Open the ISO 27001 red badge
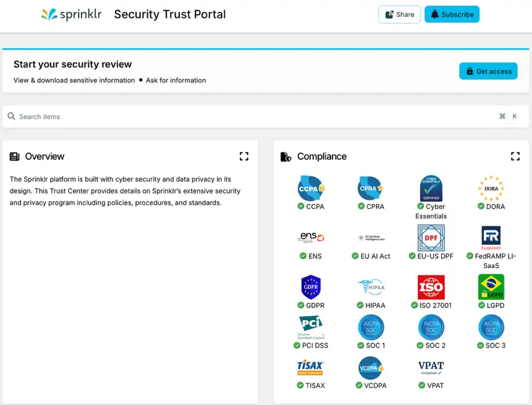 point(431,287)
